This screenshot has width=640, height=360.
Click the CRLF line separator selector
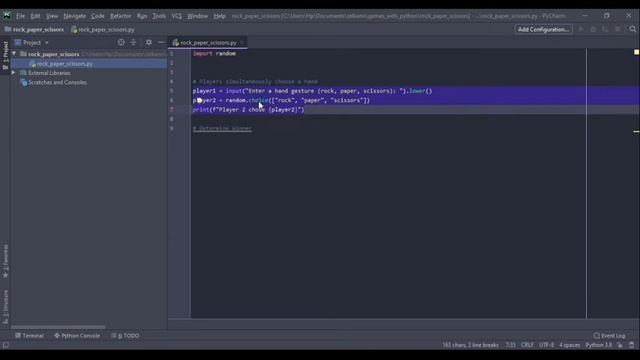tap(527, 345)
